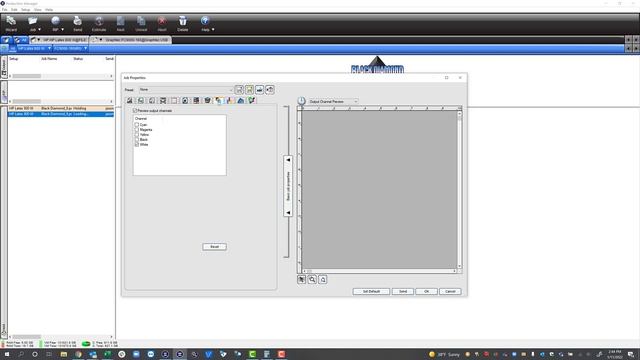Viewport: 640px width, 360px height.
Task: Open Windows notification center in system tray
Action: 631,354
